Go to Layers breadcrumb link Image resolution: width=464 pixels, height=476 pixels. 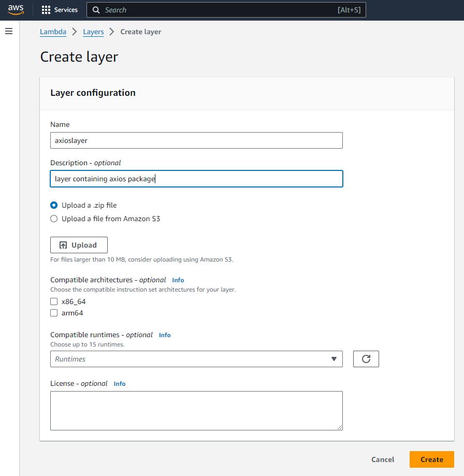tap(93, 32)
